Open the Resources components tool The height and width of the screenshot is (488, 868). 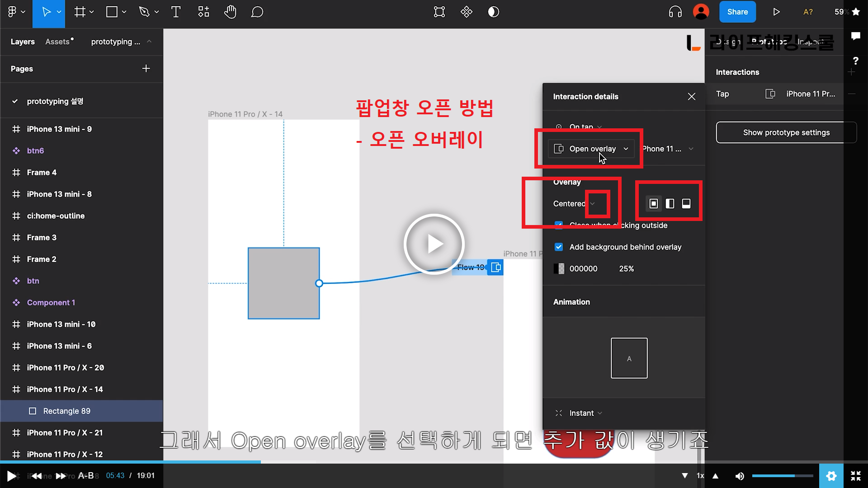[203, 12]
